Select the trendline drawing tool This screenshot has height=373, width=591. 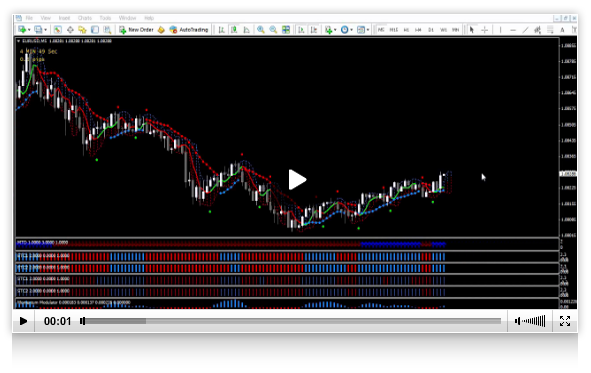(x=525, y=29)
